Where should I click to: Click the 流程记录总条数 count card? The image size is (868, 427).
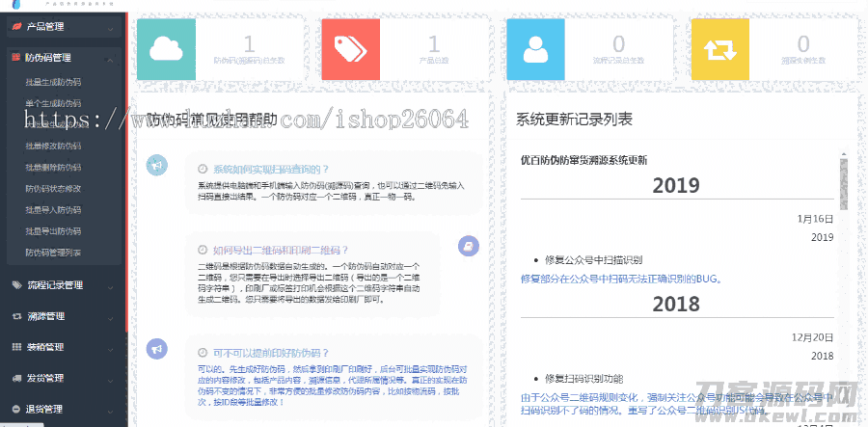coord(589,49)
